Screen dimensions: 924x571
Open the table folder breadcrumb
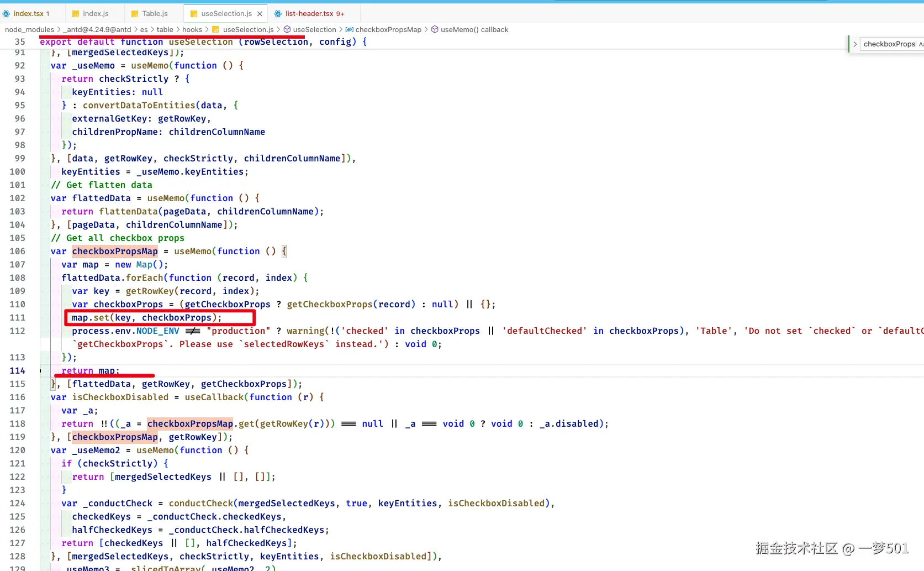coord(165,30)
